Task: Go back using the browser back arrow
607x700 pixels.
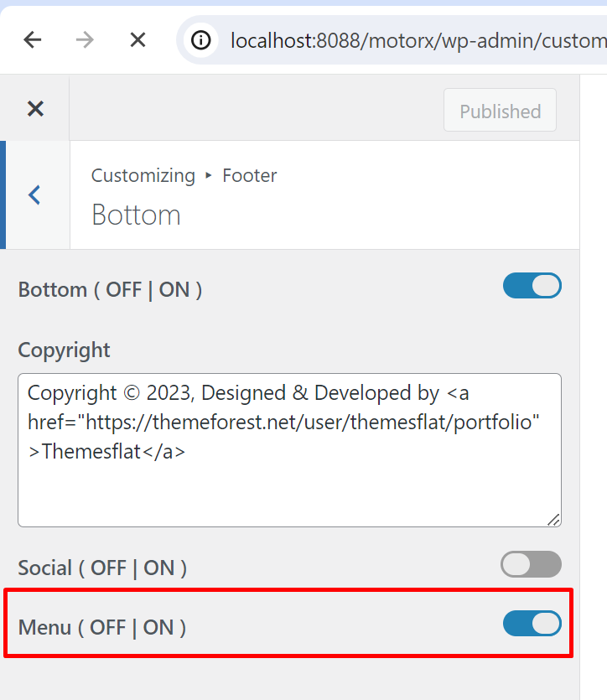Action: point(33,40)
